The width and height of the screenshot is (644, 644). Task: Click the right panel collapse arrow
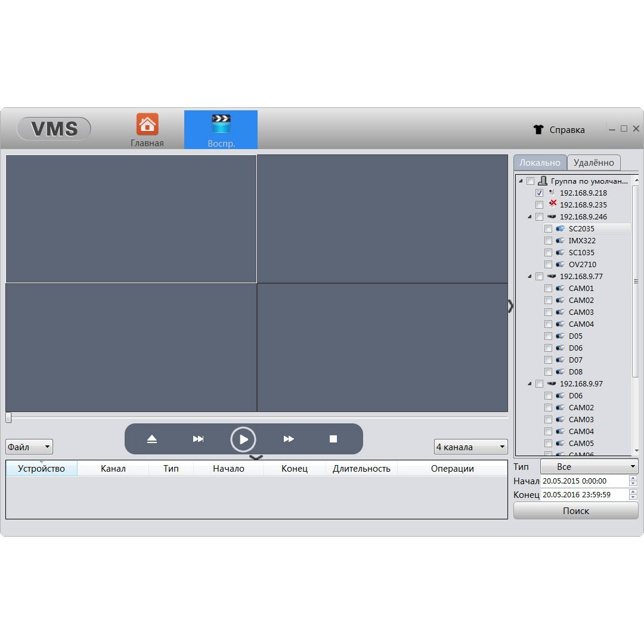510,306
